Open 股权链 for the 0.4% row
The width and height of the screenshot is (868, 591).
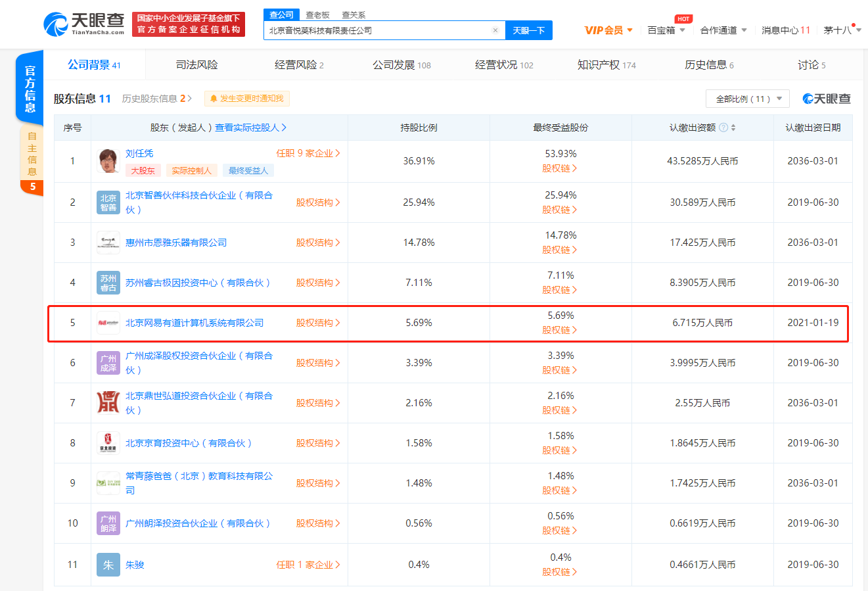(560, 572)
